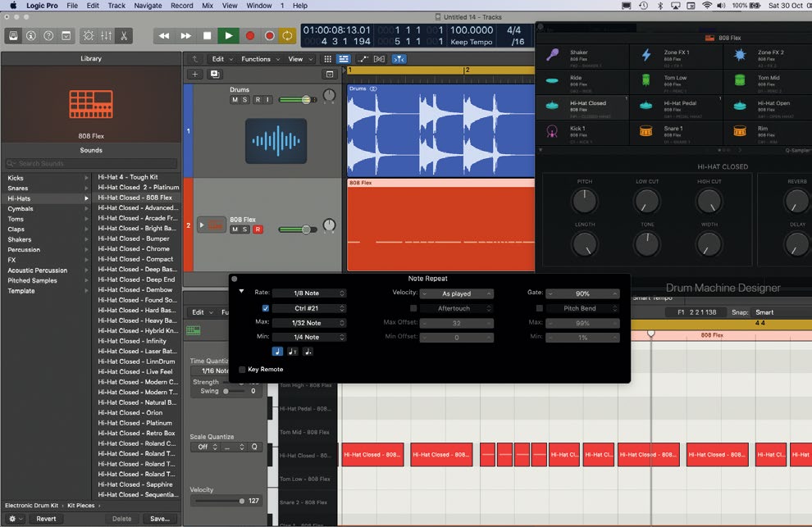Duplicate the track using the duplicate button
Screen dimensions: 812x527
coord(214,74)
